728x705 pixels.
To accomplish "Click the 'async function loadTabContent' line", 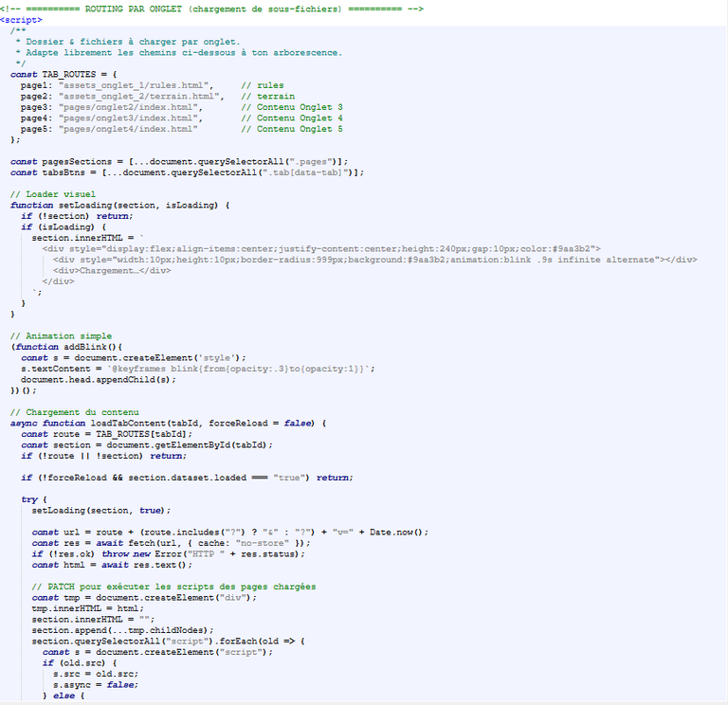I will [168, 424].
